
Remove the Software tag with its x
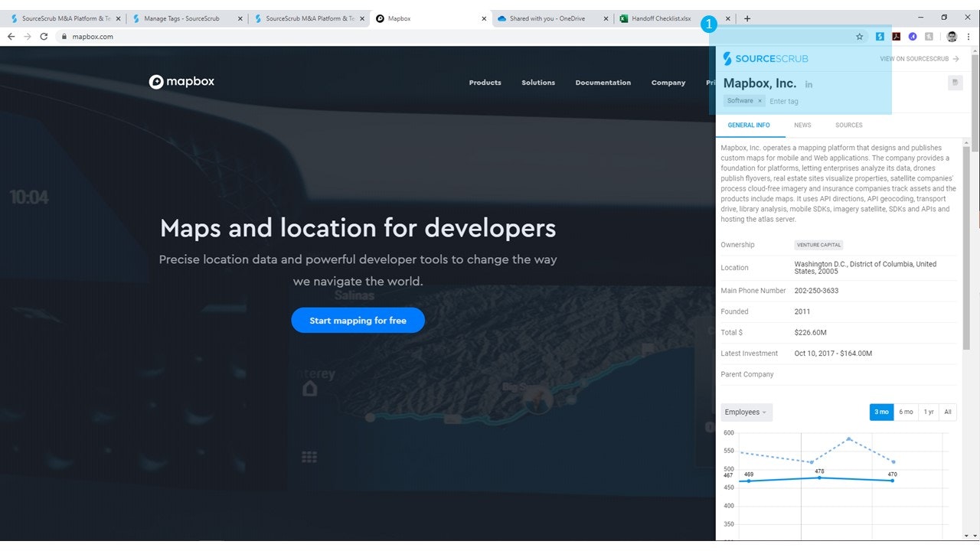760,101
